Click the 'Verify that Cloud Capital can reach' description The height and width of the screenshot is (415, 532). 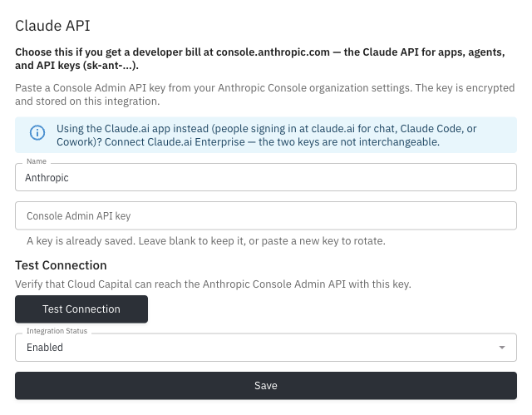click(x=213, y=284)
